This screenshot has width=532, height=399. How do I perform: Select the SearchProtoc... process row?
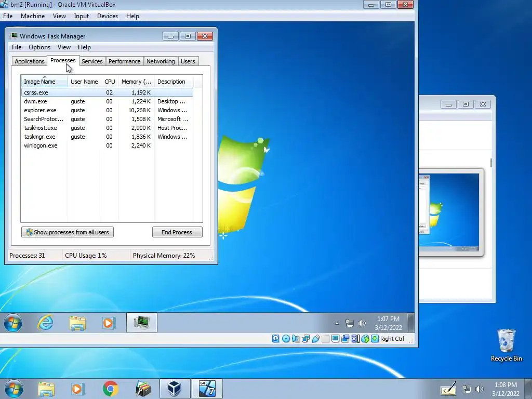tap(107, 119)
